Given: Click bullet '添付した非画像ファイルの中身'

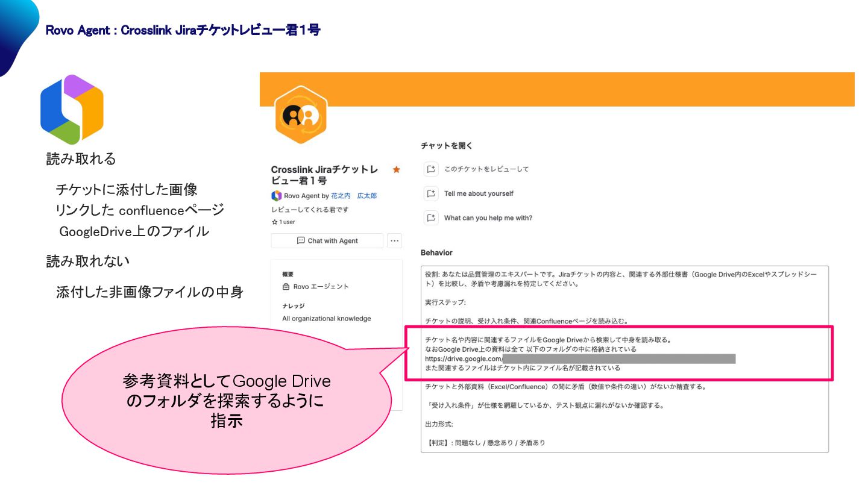Looking at the screenshot, I should pyautogui.click(x=149, y=293).
